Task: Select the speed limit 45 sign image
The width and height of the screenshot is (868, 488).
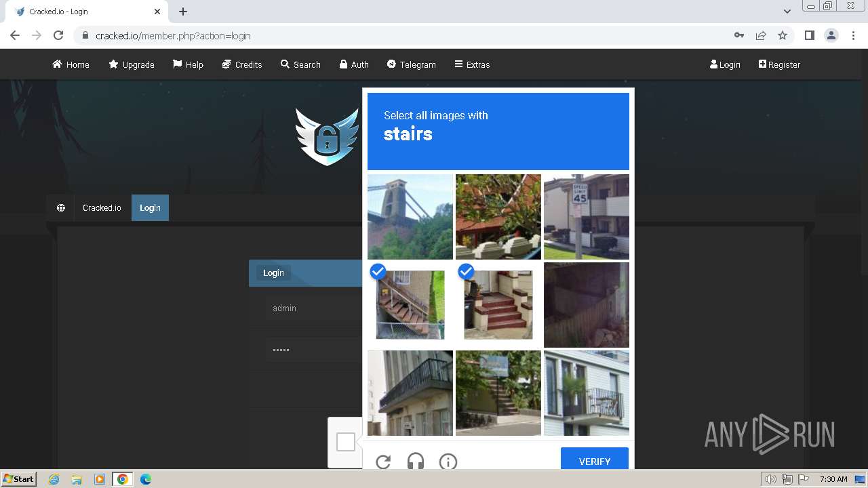Action: click(587, 217)
